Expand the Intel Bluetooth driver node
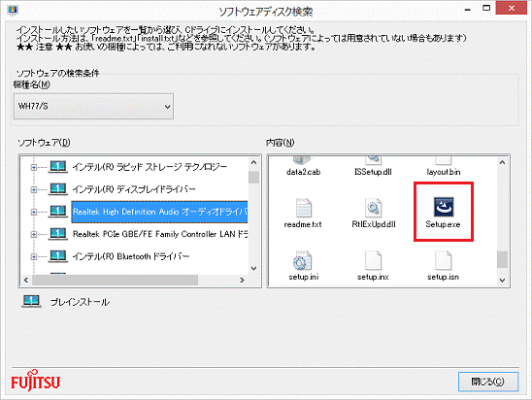Image resolution: width=532 pixels, height=400 pixels. tap(34, 257)
